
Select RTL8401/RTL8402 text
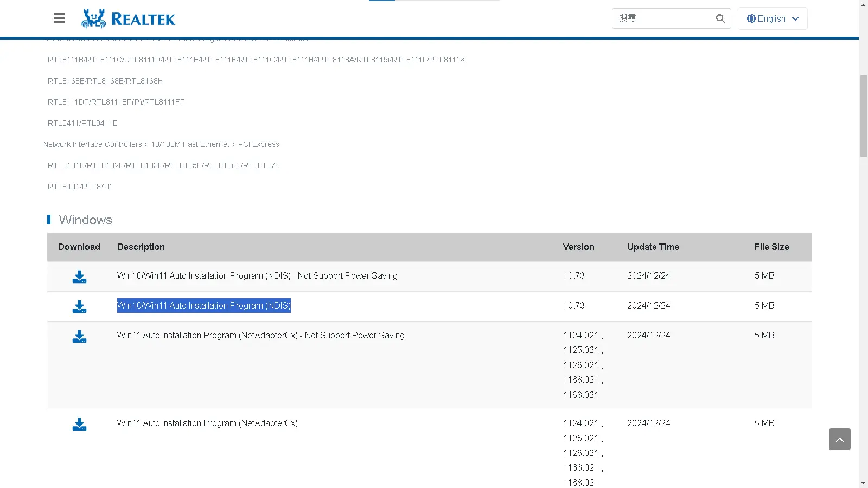pos(81,187)
